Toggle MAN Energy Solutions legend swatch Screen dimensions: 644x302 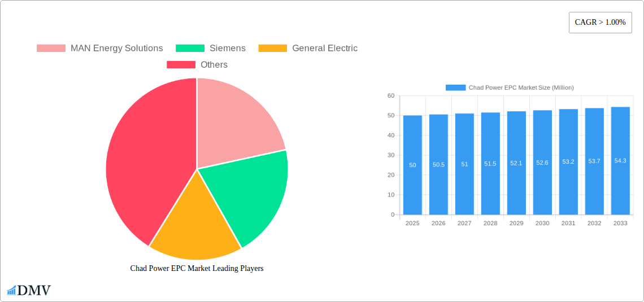51,48
